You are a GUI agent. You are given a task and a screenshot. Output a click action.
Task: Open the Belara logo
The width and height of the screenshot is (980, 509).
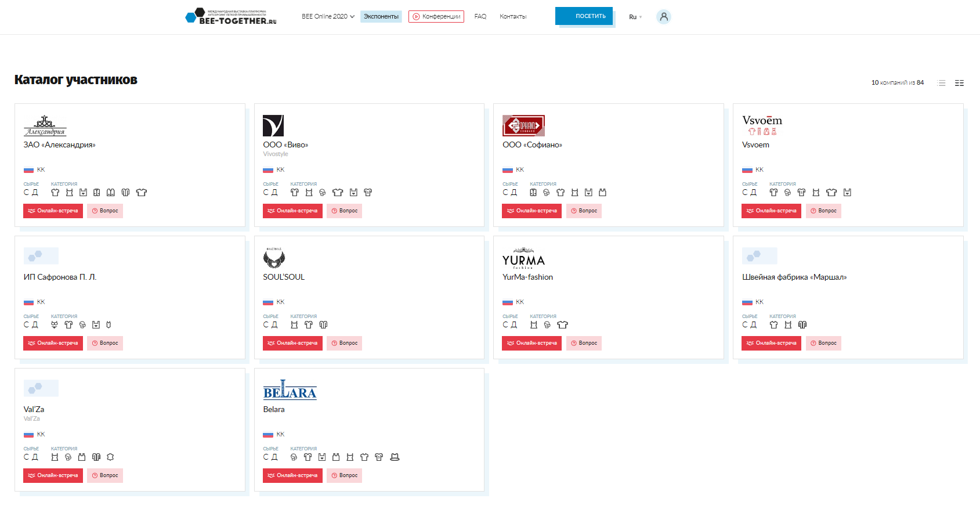(x=290, y=390)
